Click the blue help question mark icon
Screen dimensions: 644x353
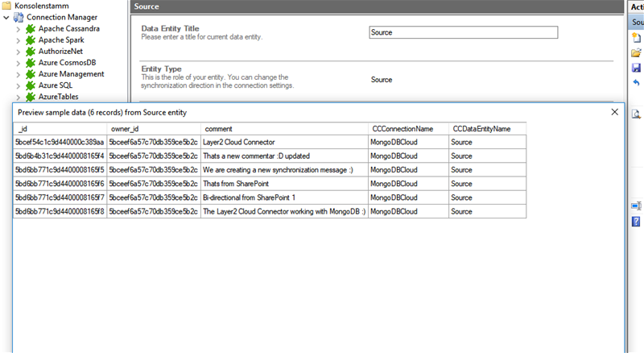(636, 221)
